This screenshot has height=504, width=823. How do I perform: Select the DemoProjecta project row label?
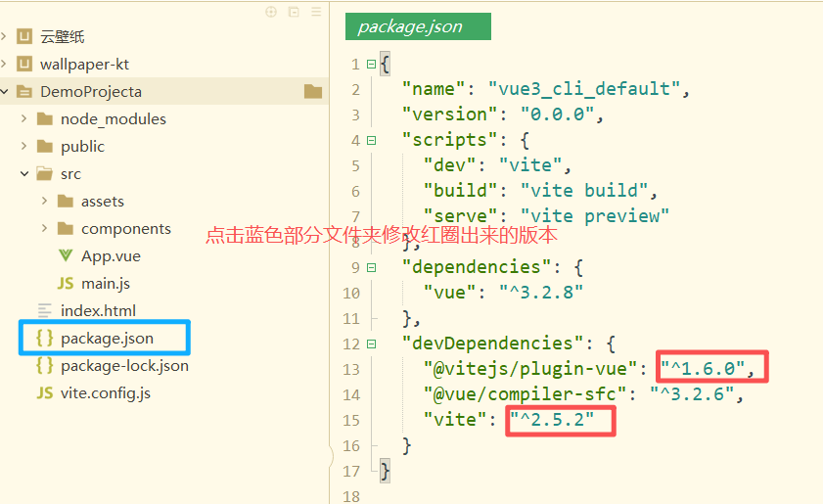(x=91, y=92)
